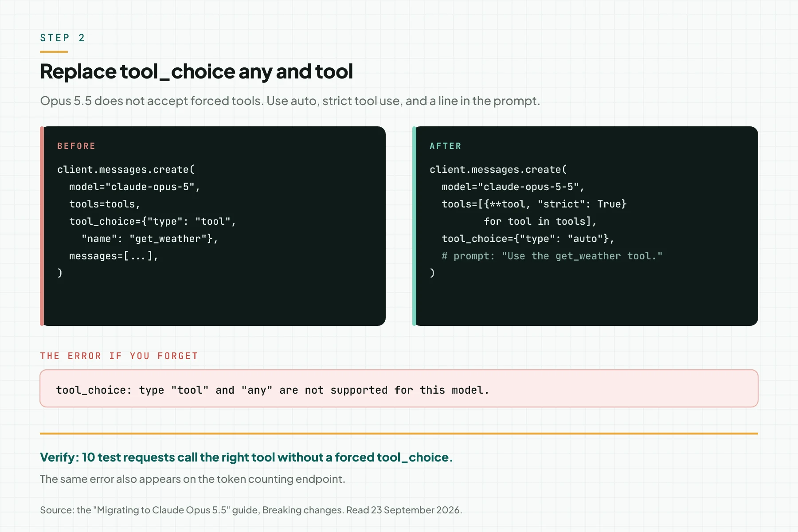Click the tool_choice error message text
The height and width of the screenshot is (532, 798).
(x=273, y=390)
